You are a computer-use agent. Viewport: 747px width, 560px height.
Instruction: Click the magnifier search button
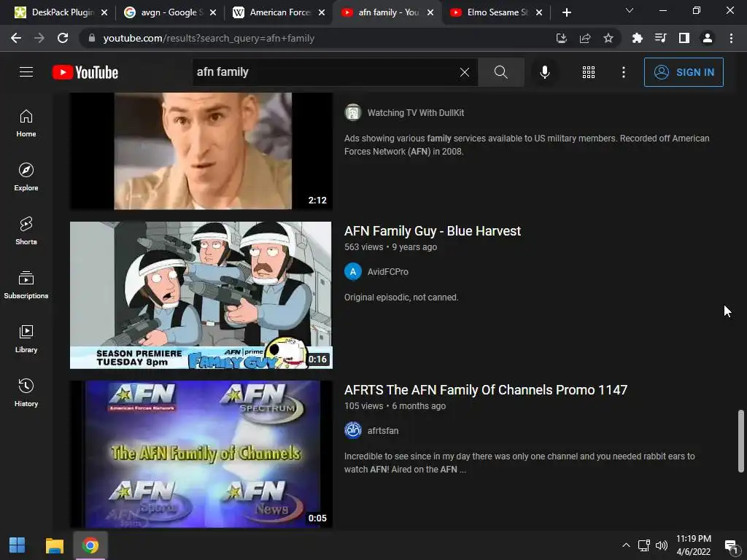point(500,72)
